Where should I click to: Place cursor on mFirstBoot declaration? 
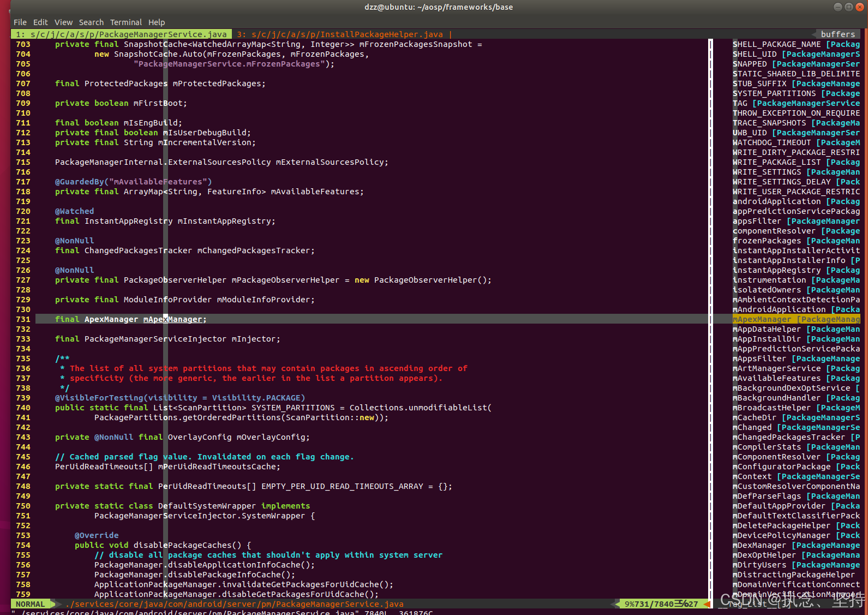point(121,103)
